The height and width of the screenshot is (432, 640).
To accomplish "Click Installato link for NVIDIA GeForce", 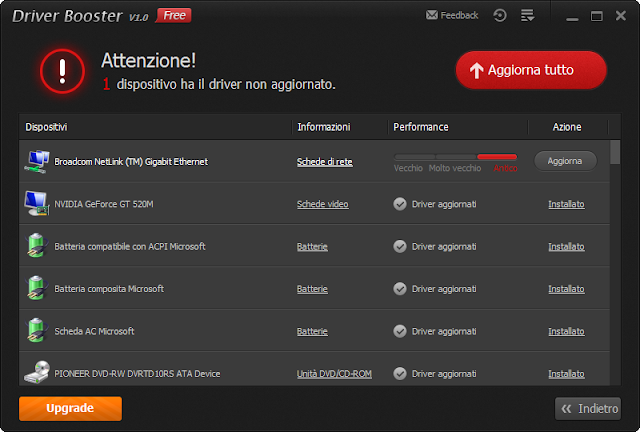I will coord(566,204).
